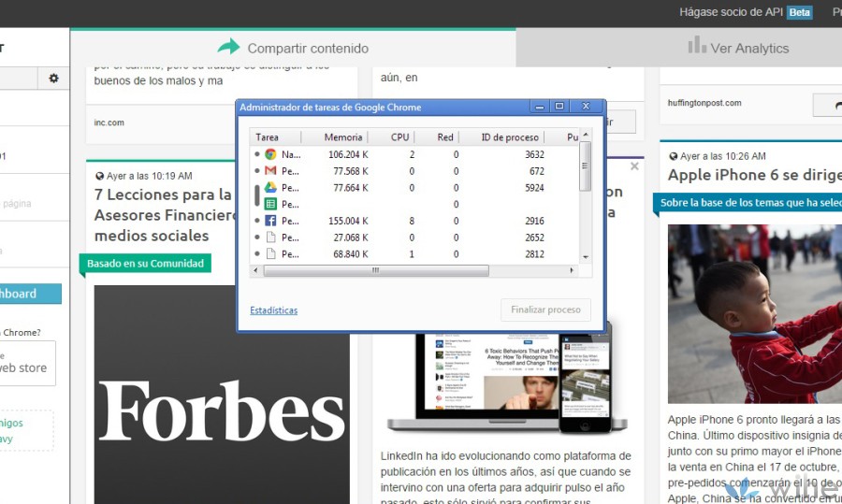Viewport: 842px width, 504px height.
Task: Select process ID 5924
Action: [x=534, y=187]
